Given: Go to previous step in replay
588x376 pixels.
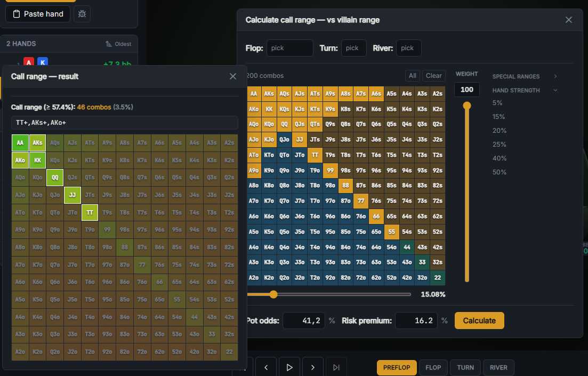Looking at the screenshot, I should (x=266, y=367).
